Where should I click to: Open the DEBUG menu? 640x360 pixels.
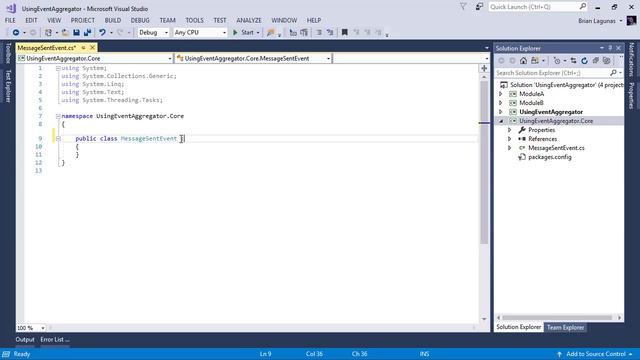click(140, 20)
